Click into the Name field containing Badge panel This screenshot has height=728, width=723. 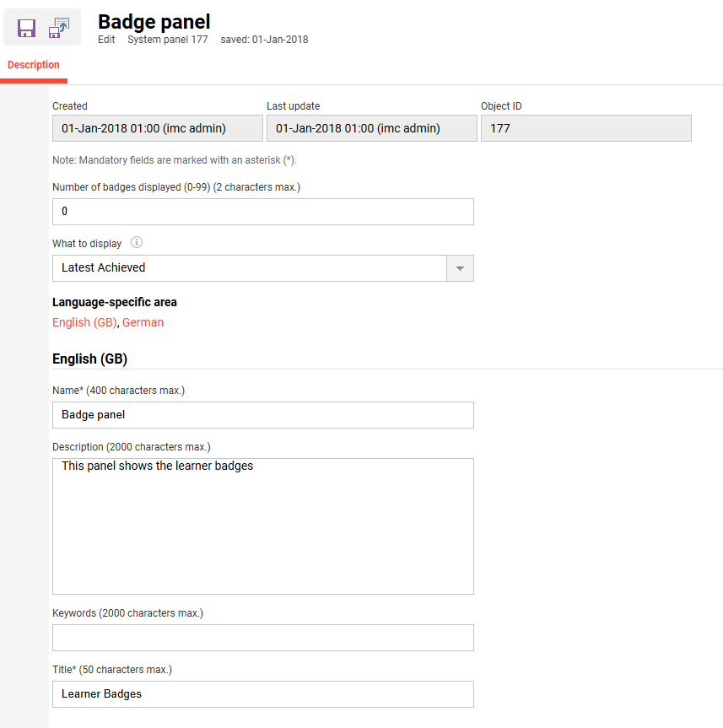coord(262,415)
